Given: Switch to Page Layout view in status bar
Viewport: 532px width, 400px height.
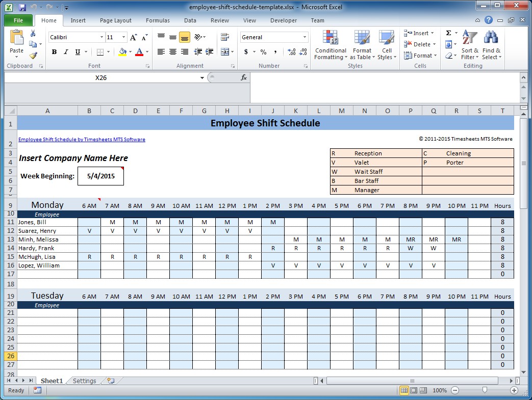Looking at the screenshot, I should point(413,390).
